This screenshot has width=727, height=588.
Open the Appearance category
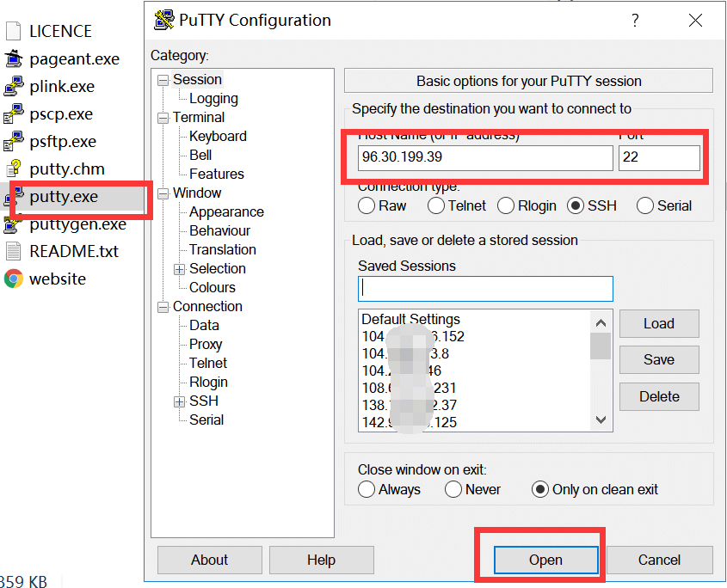click(226, 212)
